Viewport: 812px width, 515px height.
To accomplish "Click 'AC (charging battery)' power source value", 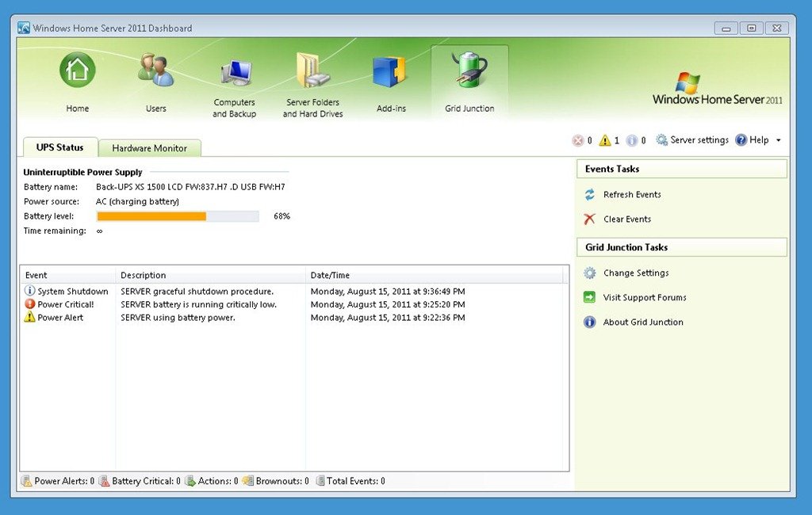I will point(137,201).
